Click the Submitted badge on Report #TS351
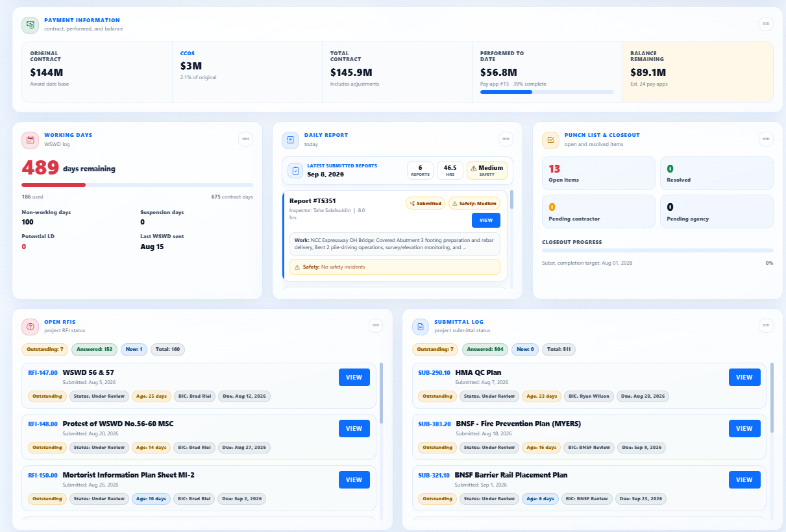Viewport: 786px width, 532px height. pyautogui.click(x=425, y=203)
